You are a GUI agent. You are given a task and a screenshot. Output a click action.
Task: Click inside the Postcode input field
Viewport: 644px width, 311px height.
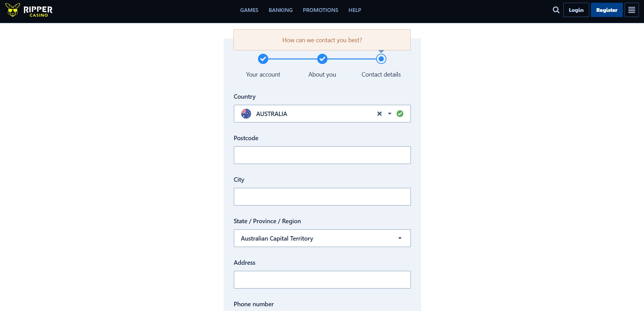tap(322, 155)
